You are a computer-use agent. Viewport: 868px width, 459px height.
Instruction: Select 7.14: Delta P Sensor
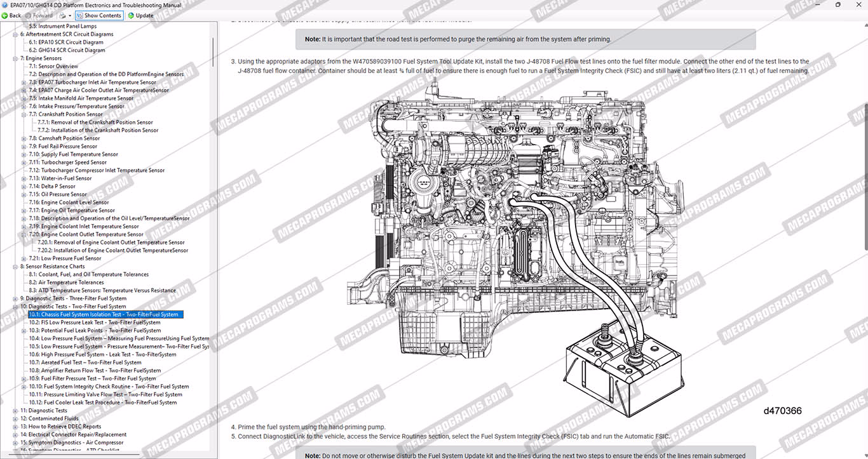(x=51, y=187)
